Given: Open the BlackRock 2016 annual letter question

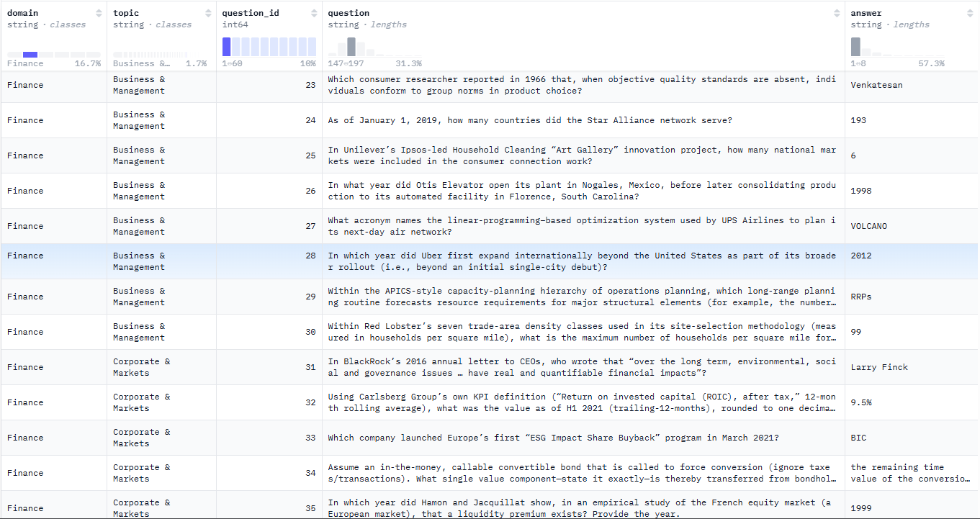Looking at the screenshot, I should click(583, 367).
